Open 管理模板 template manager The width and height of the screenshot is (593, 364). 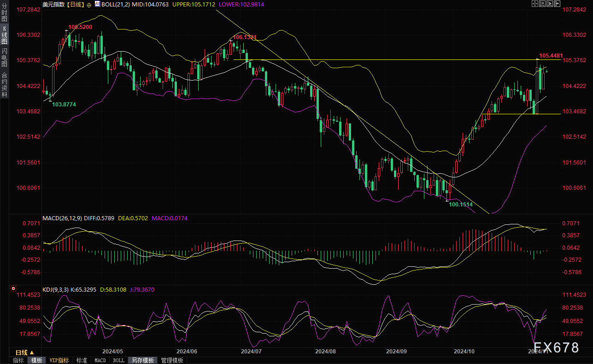[x=172, y=360]
